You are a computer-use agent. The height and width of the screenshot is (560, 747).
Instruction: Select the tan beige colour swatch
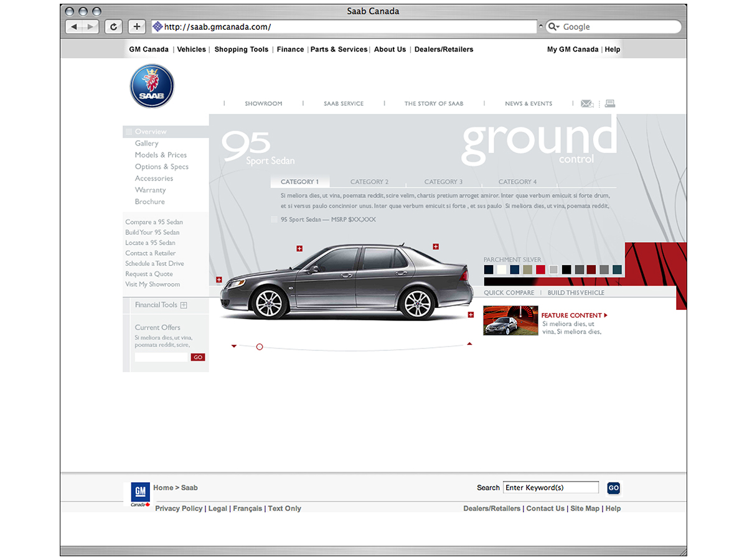527,269
